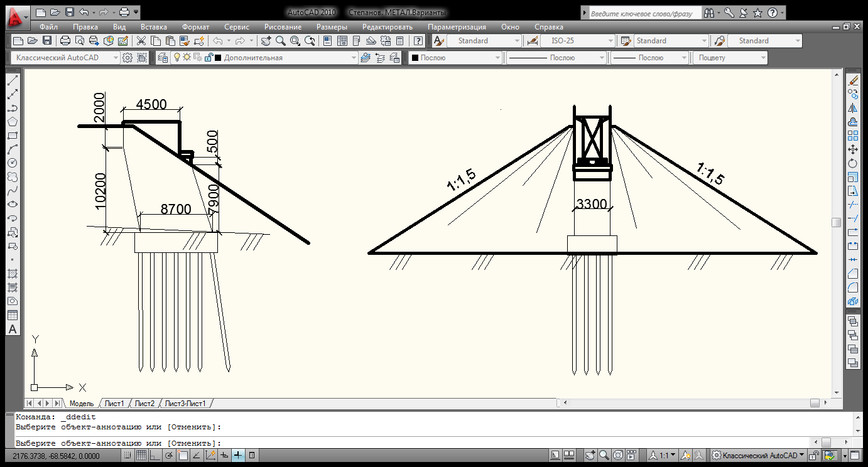Open Favorites star icon in InfoCenter
The width and height of the screenshot is (868, 467).
tap(758, 13)
